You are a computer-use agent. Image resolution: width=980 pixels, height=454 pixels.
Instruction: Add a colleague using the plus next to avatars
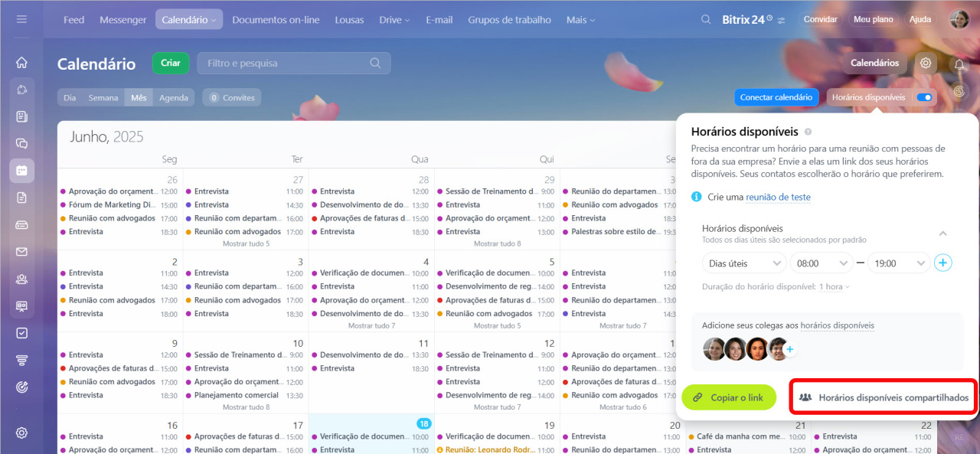pyautogui.click(x=790, y=349)
